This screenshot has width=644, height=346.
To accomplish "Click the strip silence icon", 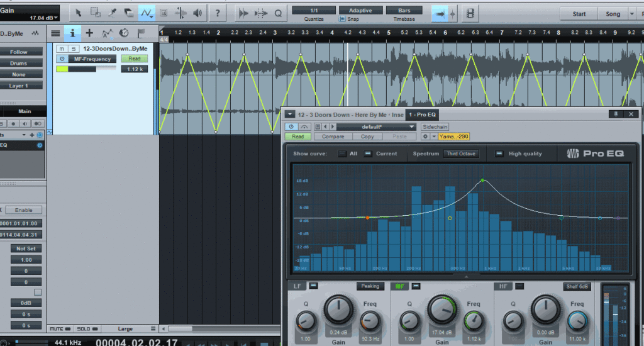I will pos(261,14).
